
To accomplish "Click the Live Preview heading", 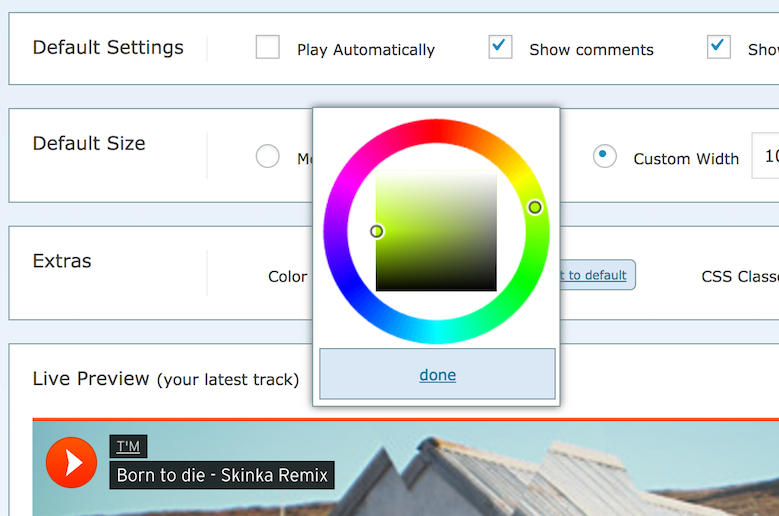I will tap(166, 379).
